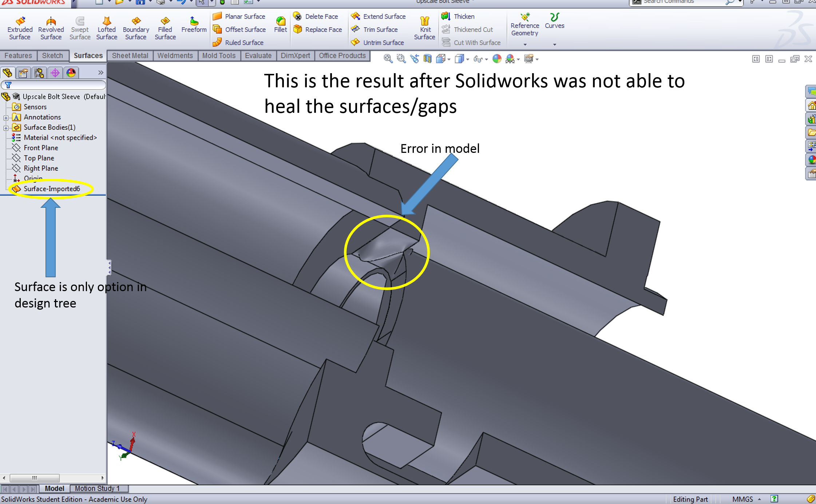Viewport: 816px width, 504px height.
Task: Click the Edit Appearance color sphere
Action: tap(497, 59)
